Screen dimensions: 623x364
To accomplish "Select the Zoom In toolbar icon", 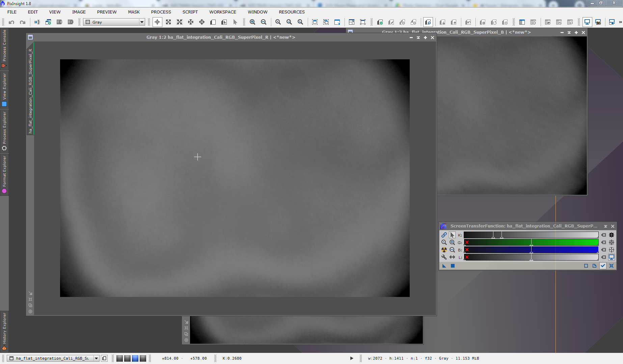I will tap(252, 22).
